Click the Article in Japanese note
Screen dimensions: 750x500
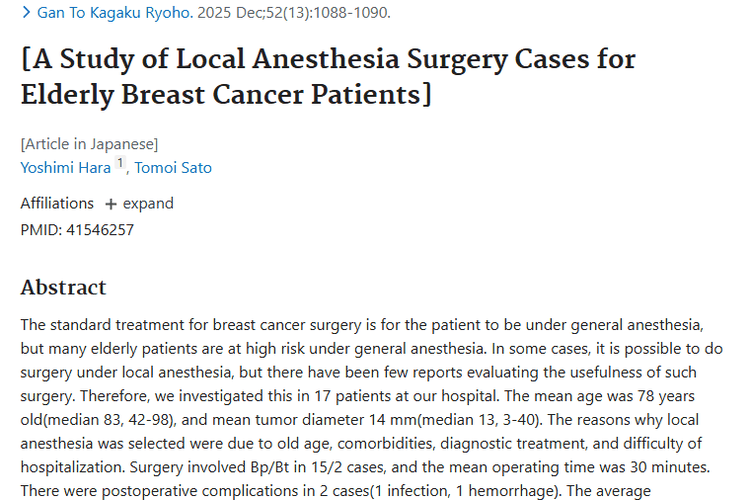[x=89, y=143]
